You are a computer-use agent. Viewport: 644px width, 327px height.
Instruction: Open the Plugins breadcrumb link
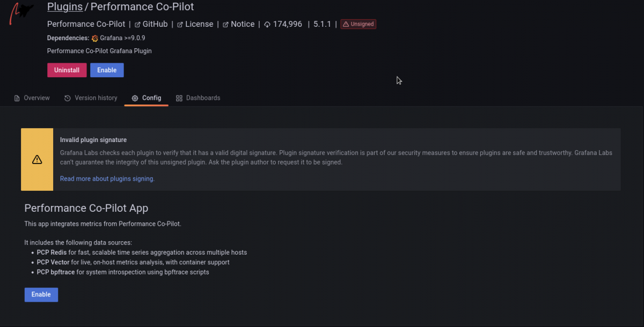(64, 6)
